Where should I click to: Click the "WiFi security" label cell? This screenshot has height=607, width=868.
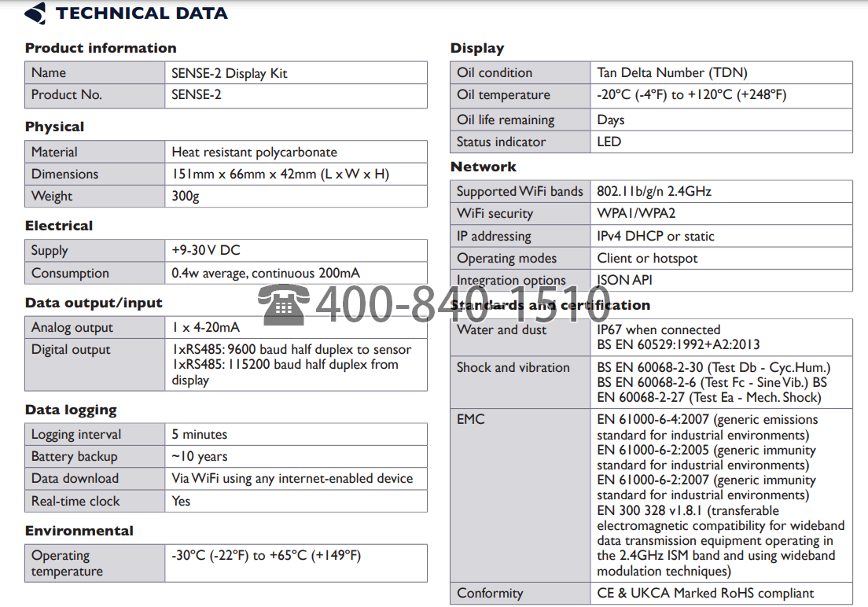(520, 213)
